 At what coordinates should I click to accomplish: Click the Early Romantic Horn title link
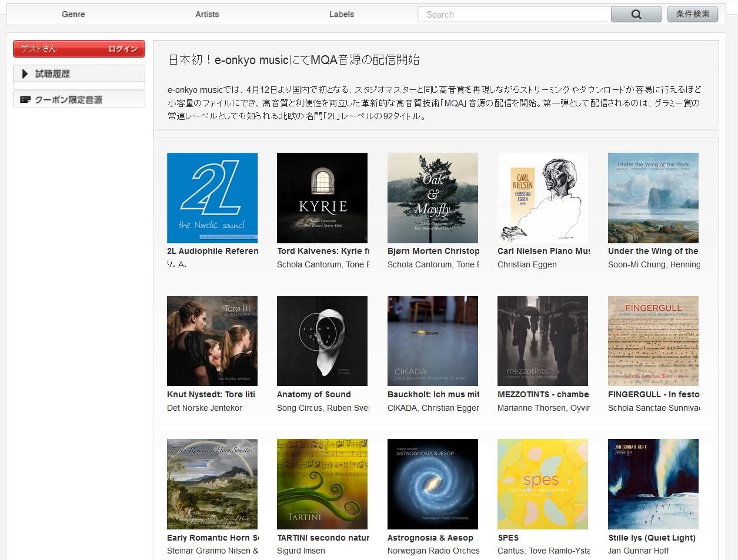[213, 538]
